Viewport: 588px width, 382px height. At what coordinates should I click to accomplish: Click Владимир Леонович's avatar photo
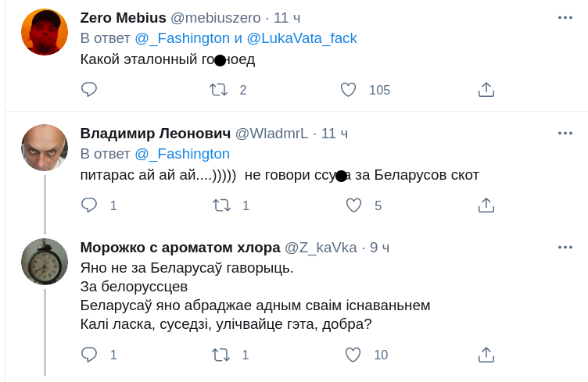pos(44,148)
